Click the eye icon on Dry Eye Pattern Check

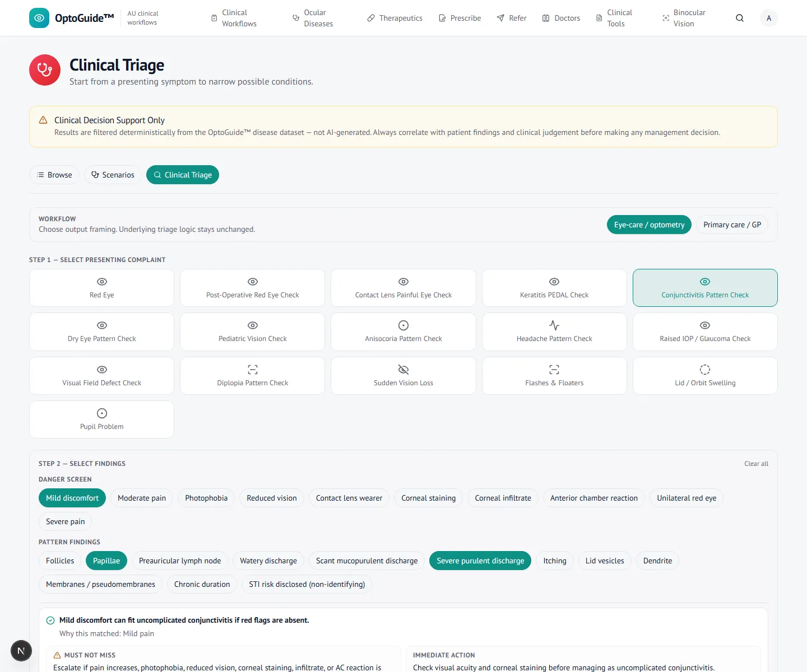(102, 325)
